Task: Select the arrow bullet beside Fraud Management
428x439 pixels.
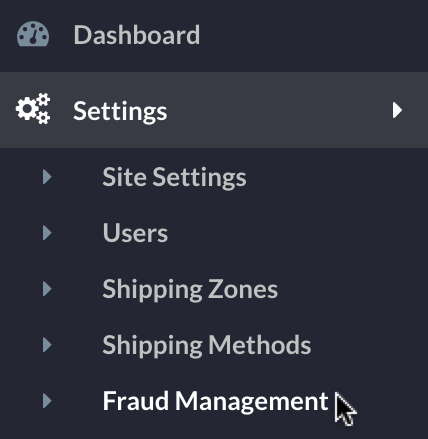Action: tap(47, 401)
